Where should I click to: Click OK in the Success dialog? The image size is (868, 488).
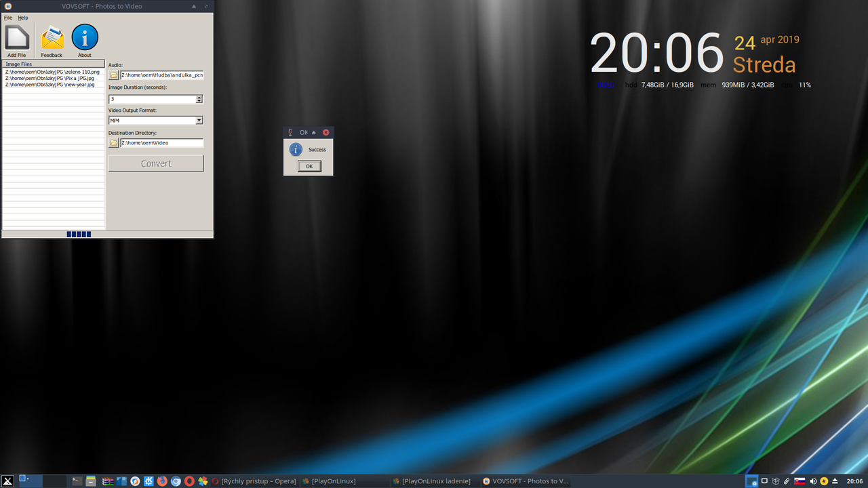tap(309, 166)
